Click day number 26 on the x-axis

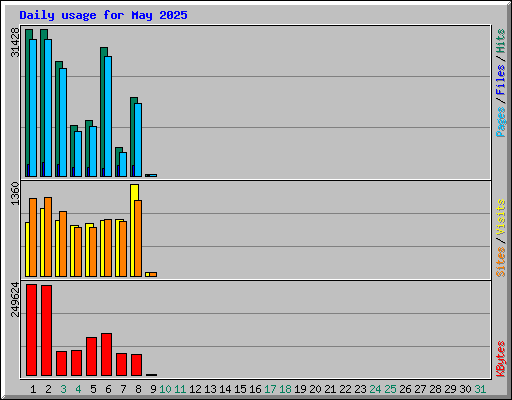coord(405,389)
